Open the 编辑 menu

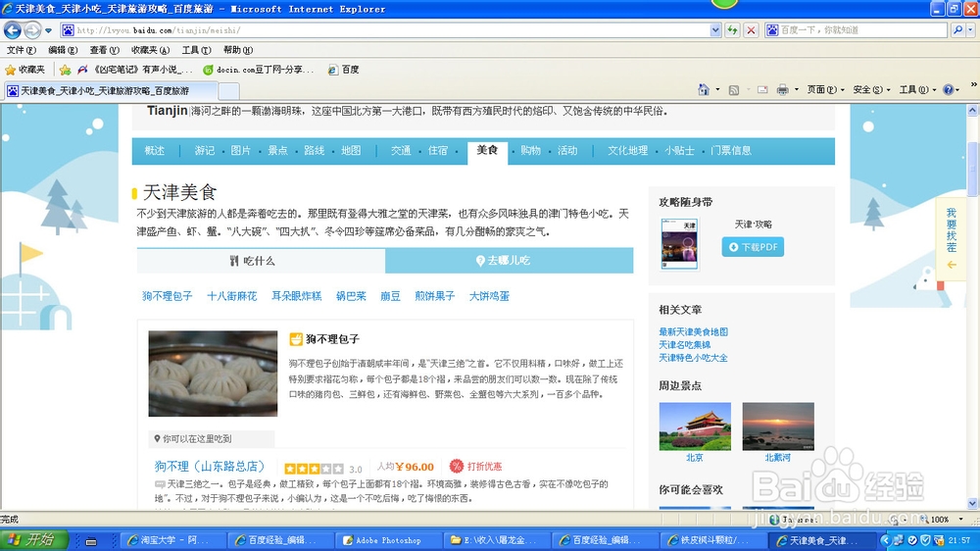tap(63, 50)
